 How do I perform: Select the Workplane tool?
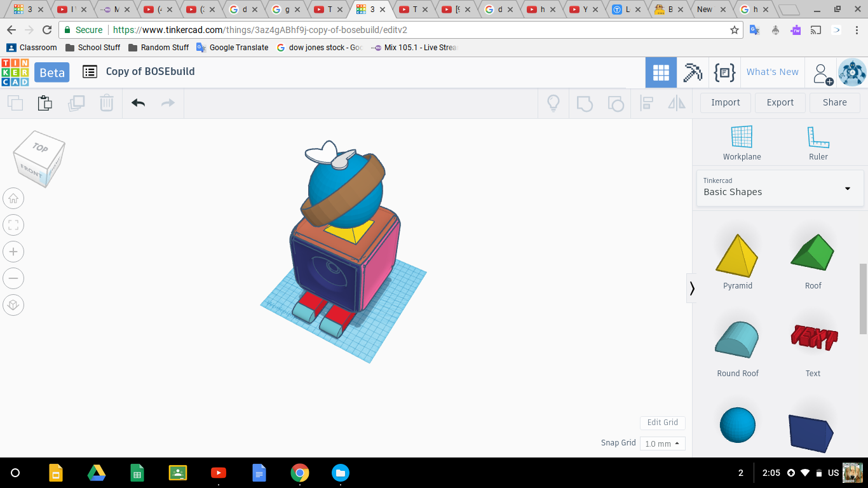(x=742, y=143)
